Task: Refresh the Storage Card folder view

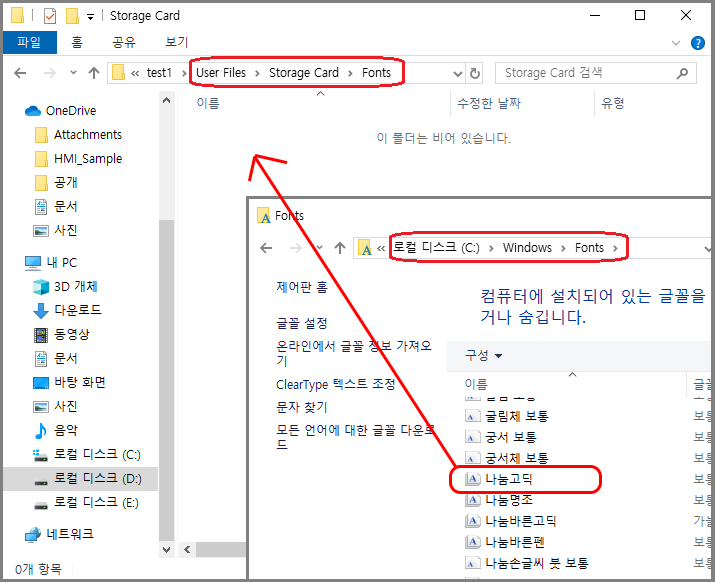Action: [475, 73]
